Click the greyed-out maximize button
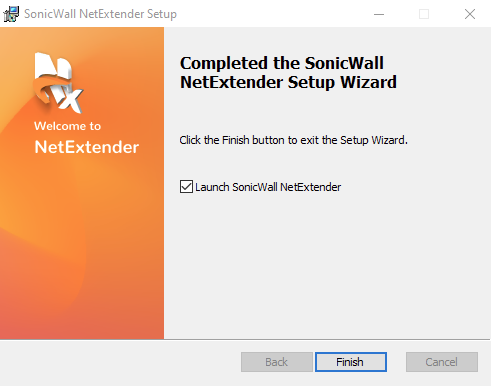491x386 pixels. [424, 14]
